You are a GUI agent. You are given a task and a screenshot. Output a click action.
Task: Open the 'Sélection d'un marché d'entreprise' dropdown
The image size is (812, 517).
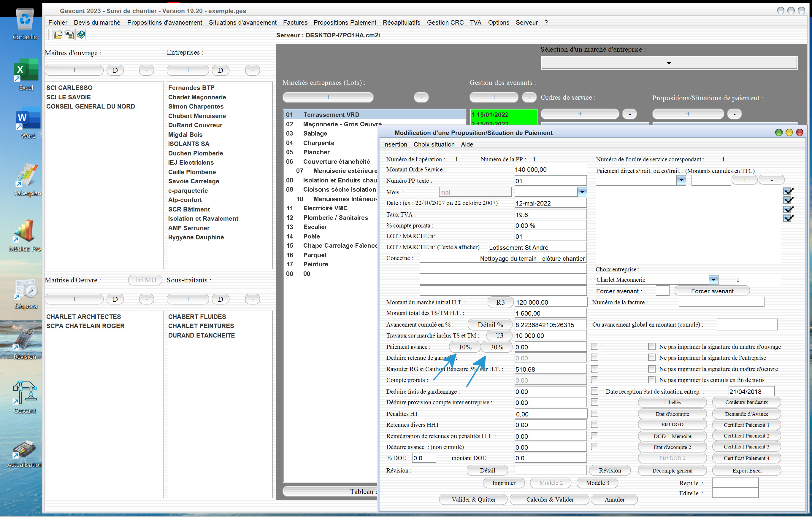point(669,63)
